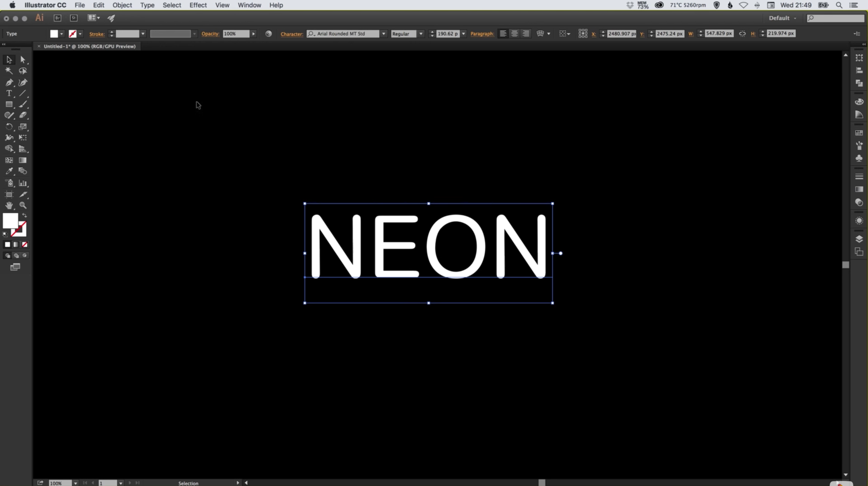The image size is (868, 486).
Task: Open the arrange documents dropdown
Action: 94,18
